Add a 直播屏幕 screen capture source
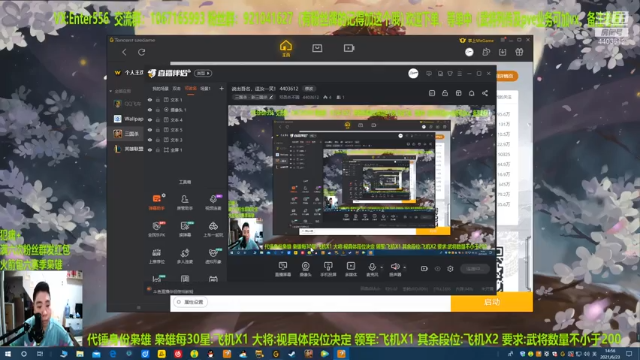Screen dimensions: 640x360 tap(283, 269)
